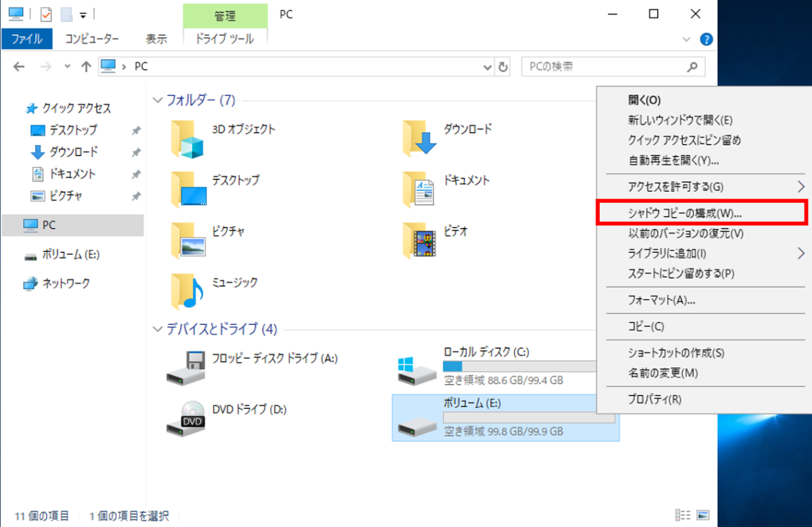Viewport: 812px width, 527px height.
Task: Open the ドライブ ツール tab
Action: click(x=225, y=39)
